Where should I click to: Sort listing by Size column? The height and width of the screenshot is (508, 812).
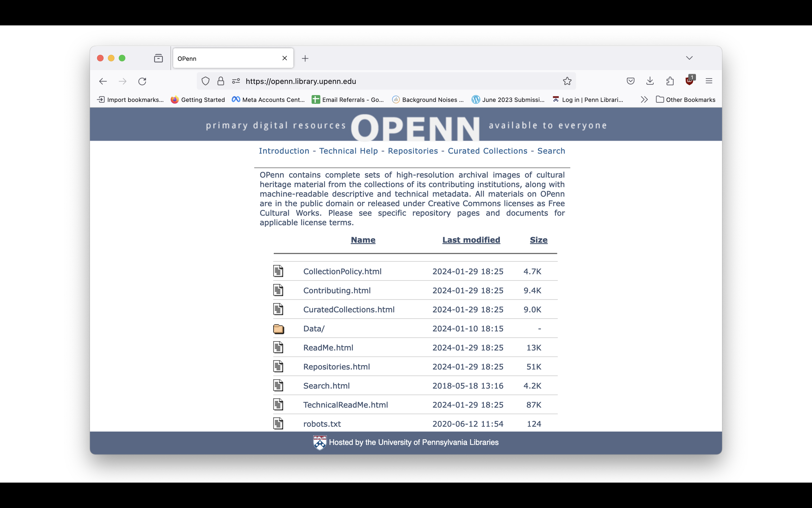[539, 240]
